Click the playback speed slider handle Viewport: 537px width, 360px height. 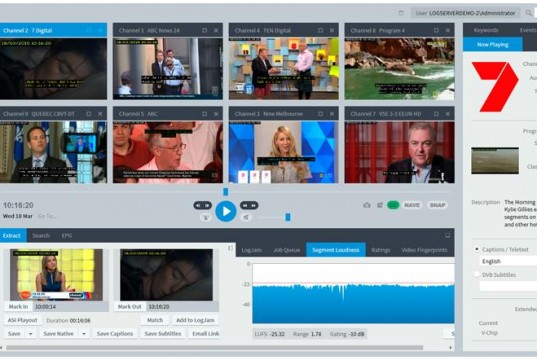pos(288,217)
